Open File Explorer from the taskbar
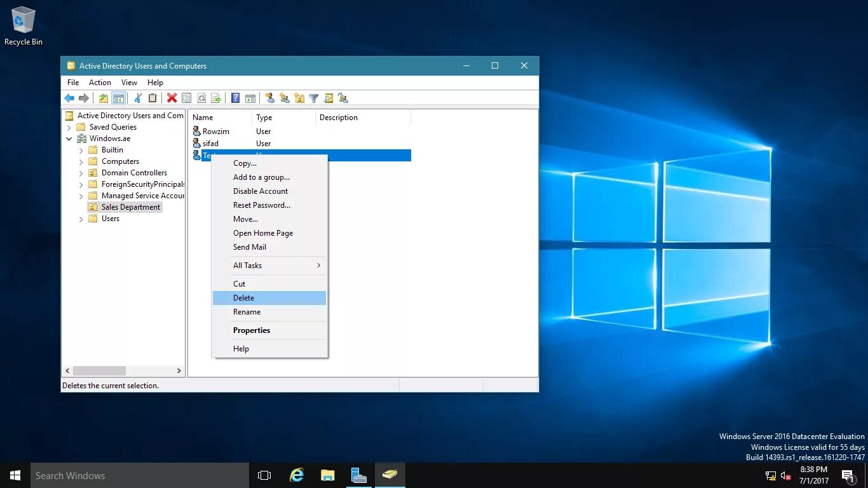 tap(328, 475)
